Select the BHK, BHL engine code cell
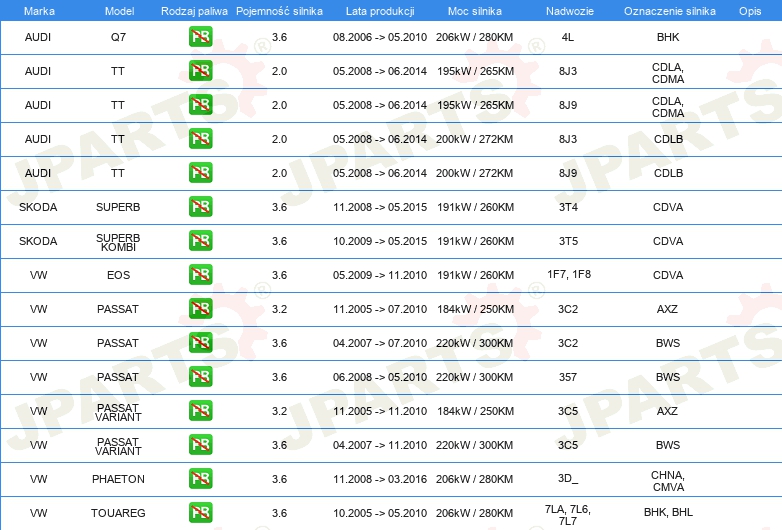Screen dimensions: 782x530 [668, 512]
